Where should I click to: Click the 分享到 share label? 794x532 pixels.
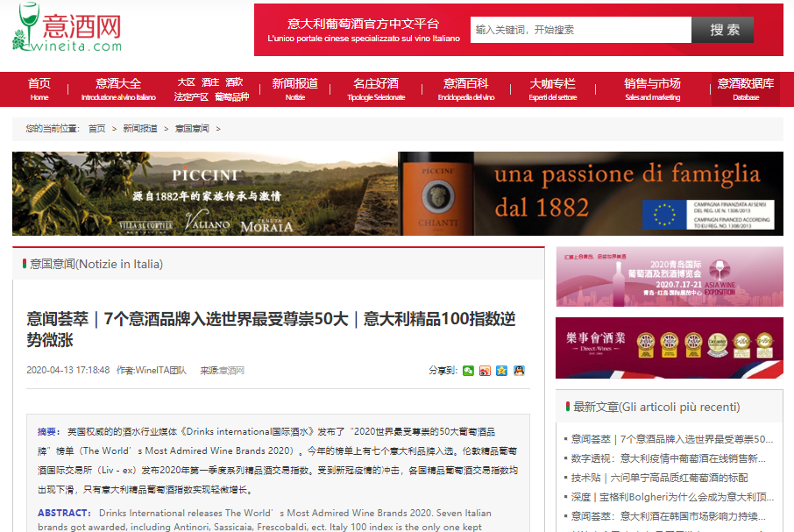coord(443,371)
